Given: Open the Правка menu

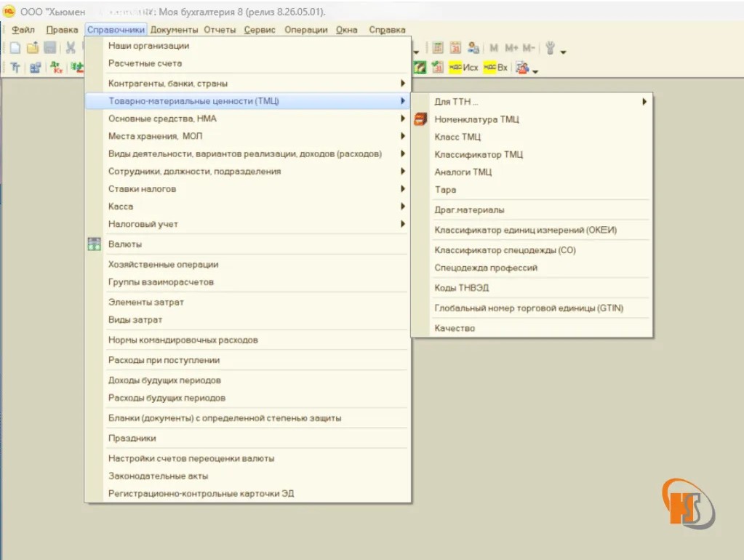Looking at the screenshot, I should [x=62, y=29].
